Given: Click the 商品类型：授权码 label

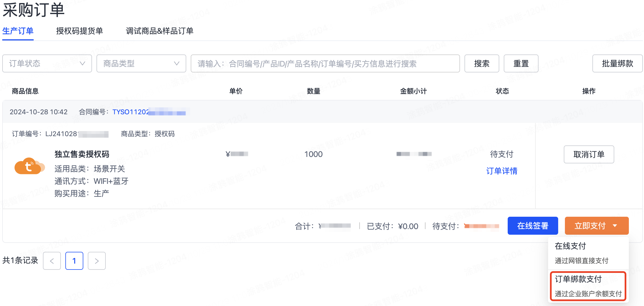Looking at the screenshot, I should click(x=148, y=134).
